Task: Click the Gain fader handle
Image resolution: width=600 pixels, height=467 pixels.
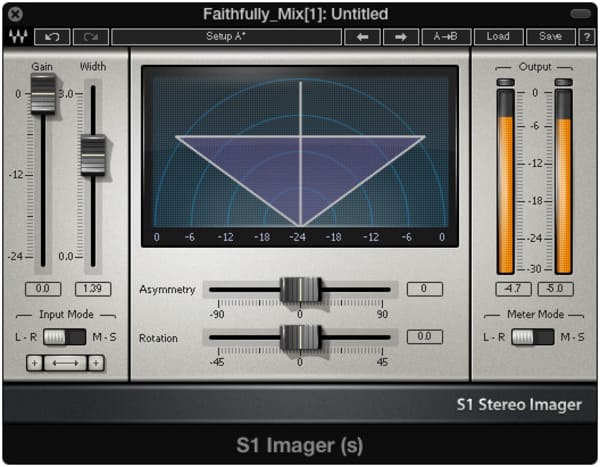Action: pyautogui.click(x=43, y=94)
